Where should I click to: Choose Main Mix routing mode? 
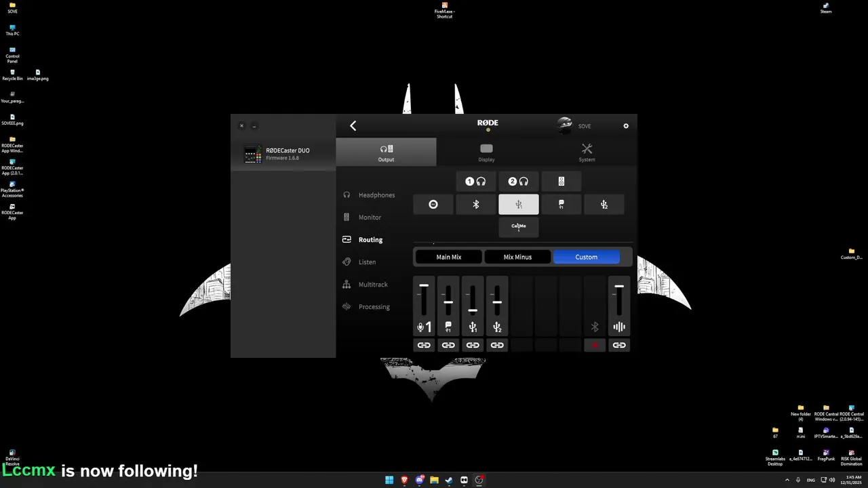pos(448,257)
